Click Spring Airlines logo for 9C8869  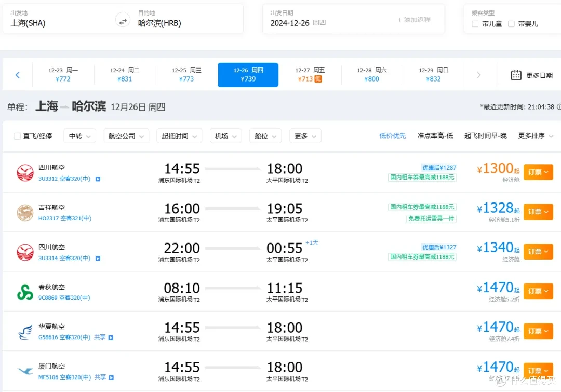point(25,292)
